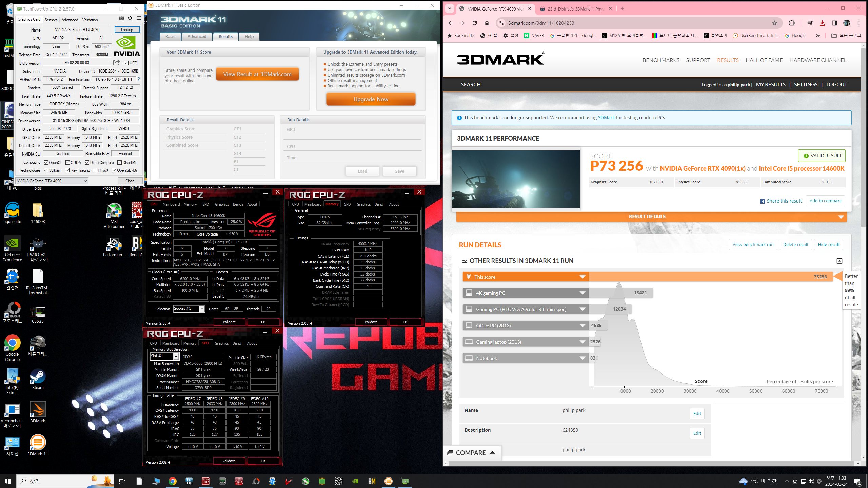Expand COMPARE panel at bottom
This screenshot has height=488, width=868.
tap(472, 453)
